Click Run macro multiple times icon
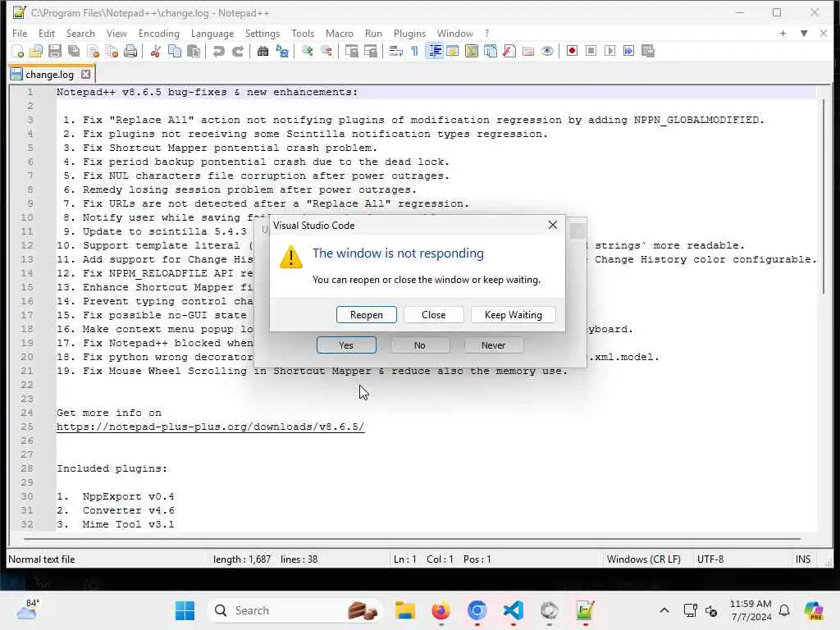 [629, 51]
